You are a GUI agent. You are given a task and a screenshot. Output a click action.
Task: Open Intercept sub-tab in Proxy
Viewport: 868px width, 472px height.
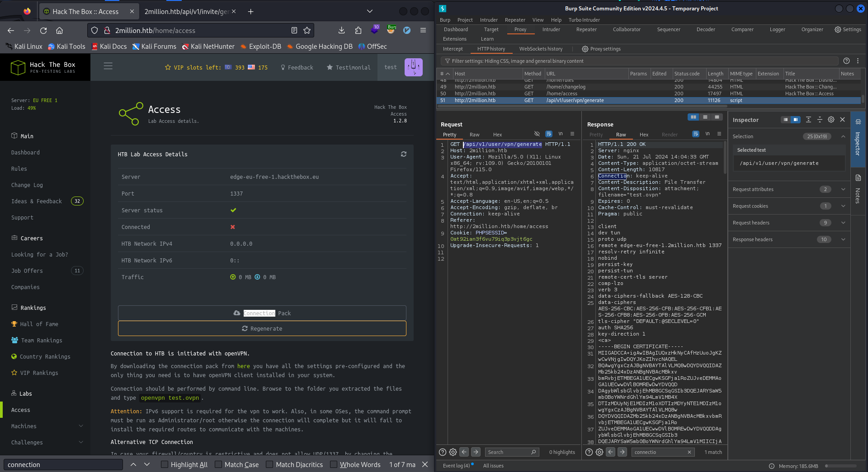point(453,49)
